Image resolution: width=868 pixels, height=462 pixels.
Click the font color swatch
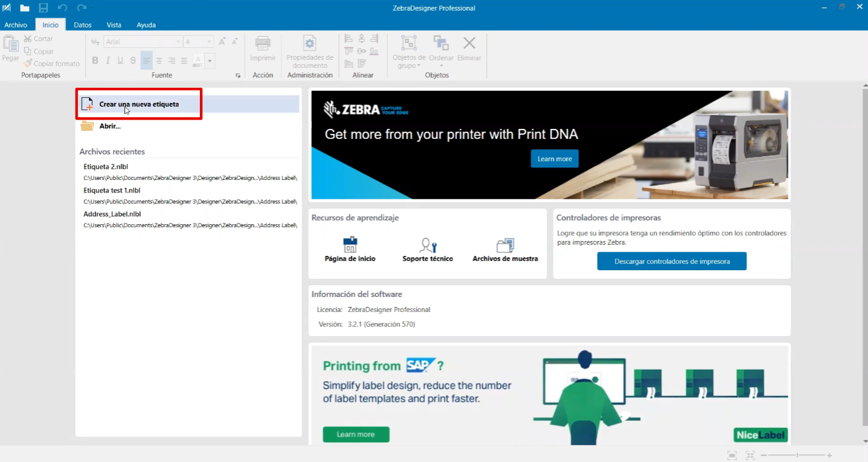click(x=197, y=60)
